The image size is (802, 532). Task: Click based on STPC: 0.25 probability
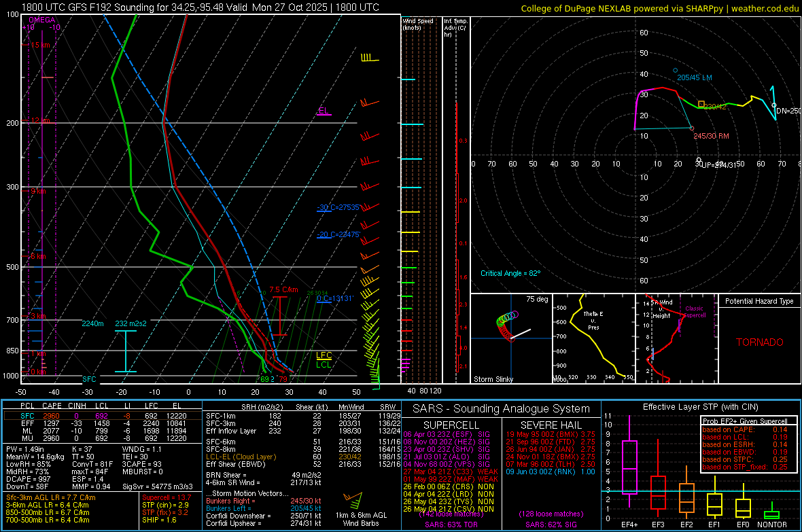tap(745, 459)
